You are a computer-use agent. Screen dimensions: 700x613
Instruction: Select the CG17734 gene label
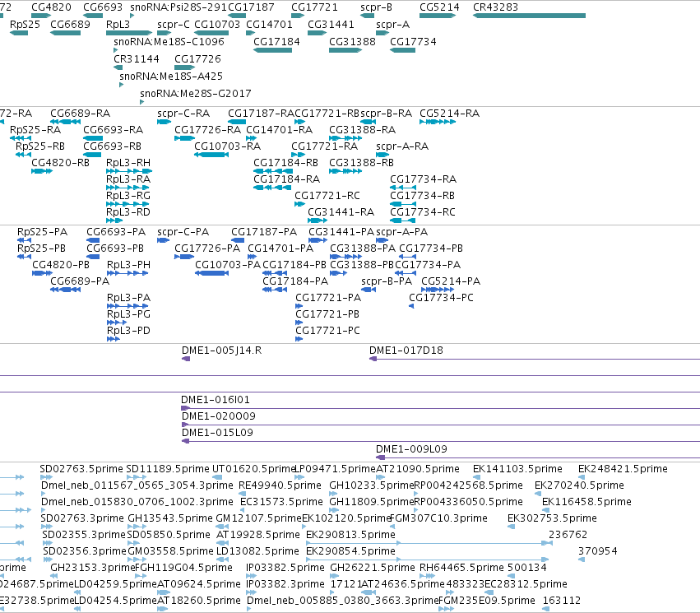pos(413,41)
